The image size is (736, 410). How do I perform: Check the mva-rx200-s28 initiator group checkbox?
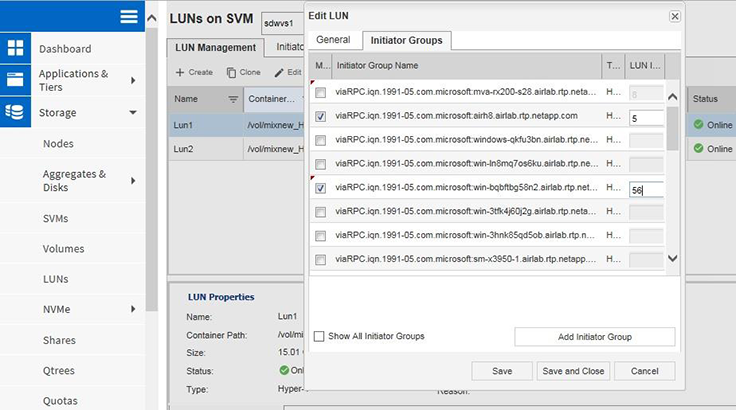click(320, 93)
